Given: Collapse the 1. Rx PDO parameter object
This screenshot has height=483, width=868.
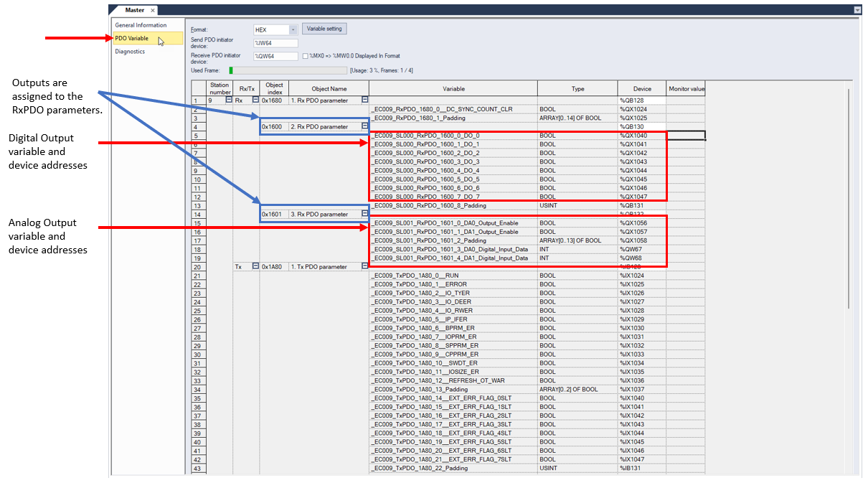Looking at the screenshot, I should 364,100.
